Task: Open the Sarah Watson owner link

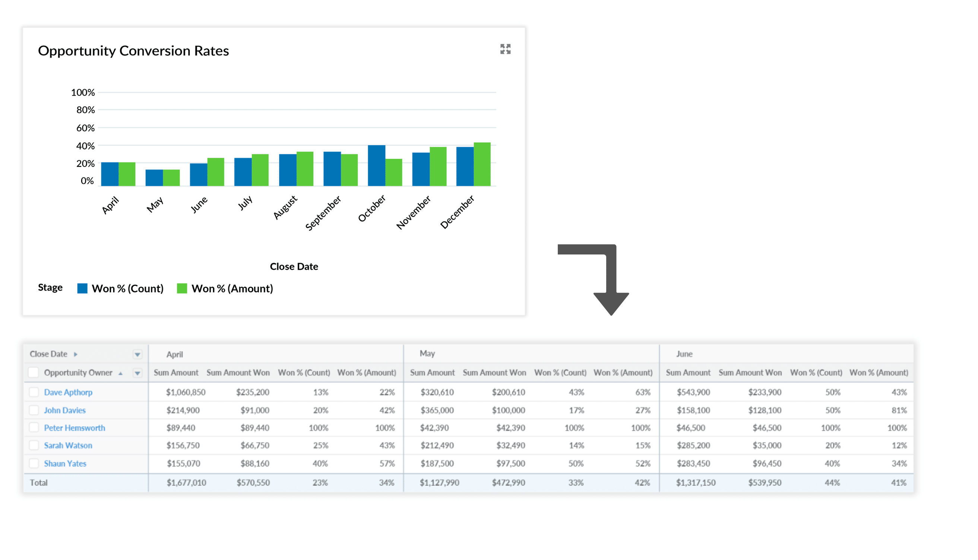Action: point(68,445)
